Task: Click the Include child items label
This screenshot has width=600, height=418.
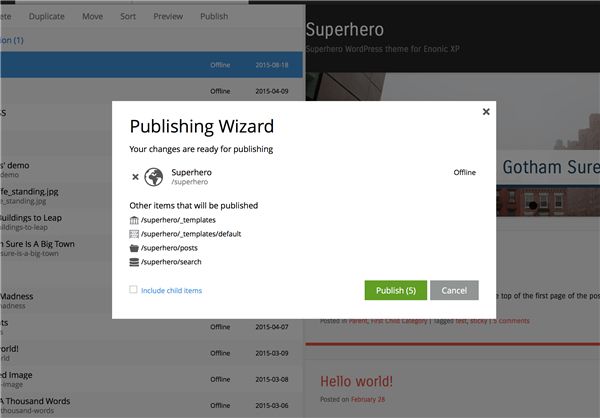Action: [x=171, y=290]
